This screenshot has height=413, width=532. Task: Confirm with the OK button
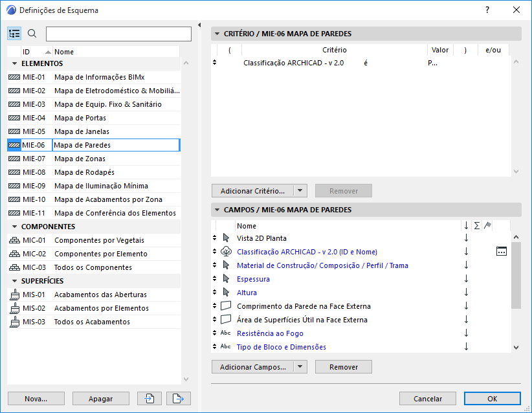(x=493, y=398)
